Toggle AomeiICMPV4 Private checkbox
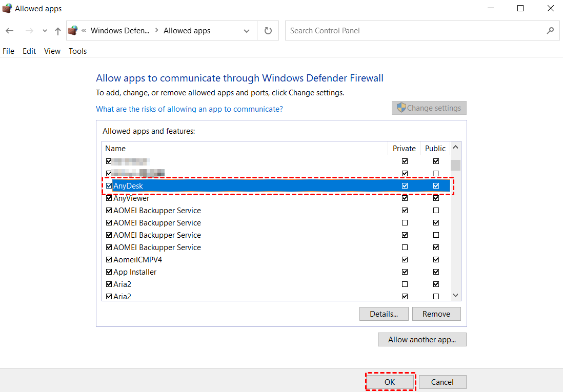The height and width of the screenshot is (392, 563). 405,259
